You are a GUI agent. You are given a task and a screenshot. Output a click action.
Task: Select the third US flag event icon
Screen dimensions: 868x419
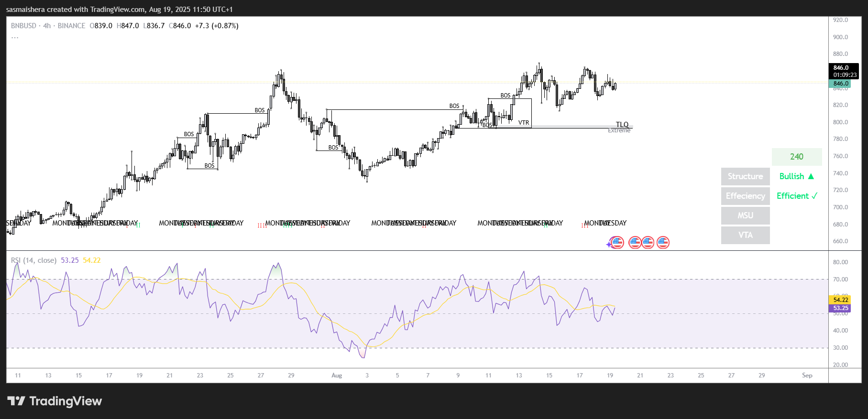click(x=648, y=243)
